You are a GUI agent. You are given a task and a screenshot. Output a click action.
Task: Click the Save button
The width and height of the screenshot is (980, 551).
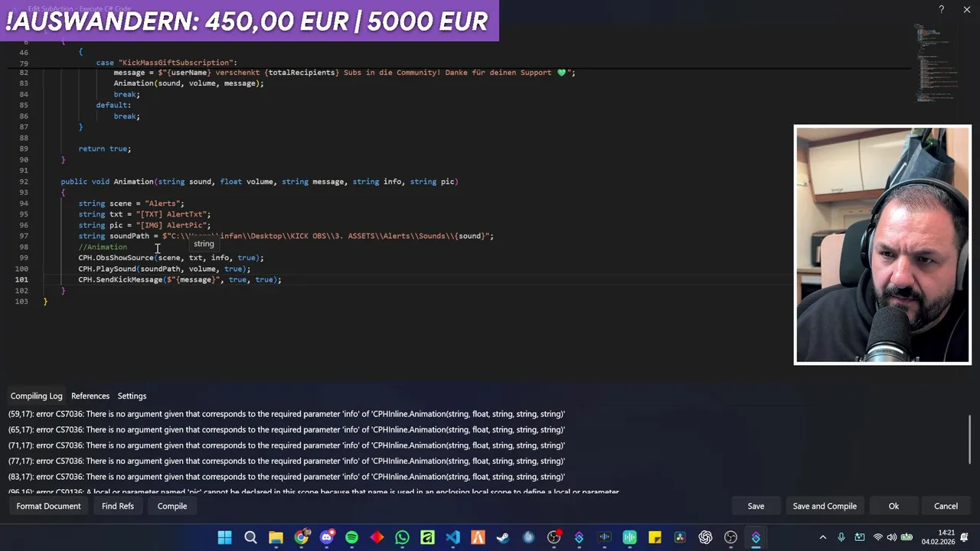pos(756,506)
